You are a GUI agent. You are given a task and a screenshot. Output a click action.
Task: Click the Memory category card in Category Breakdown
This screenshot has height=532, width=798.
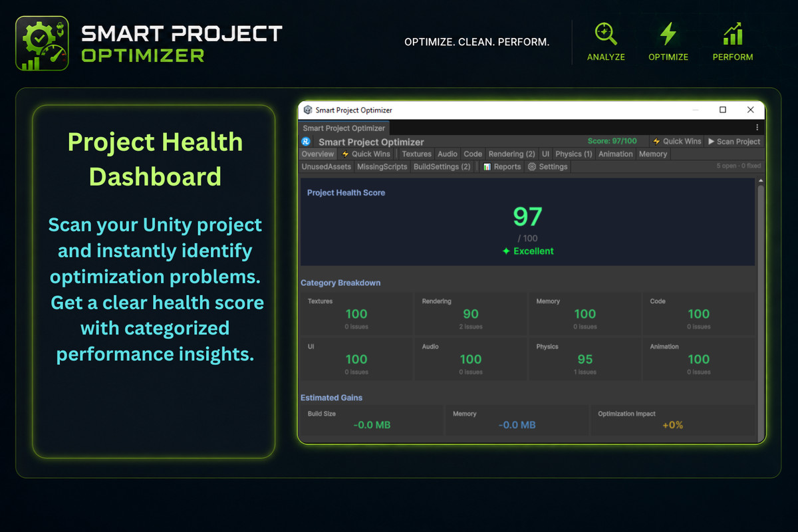click(585, 313)
